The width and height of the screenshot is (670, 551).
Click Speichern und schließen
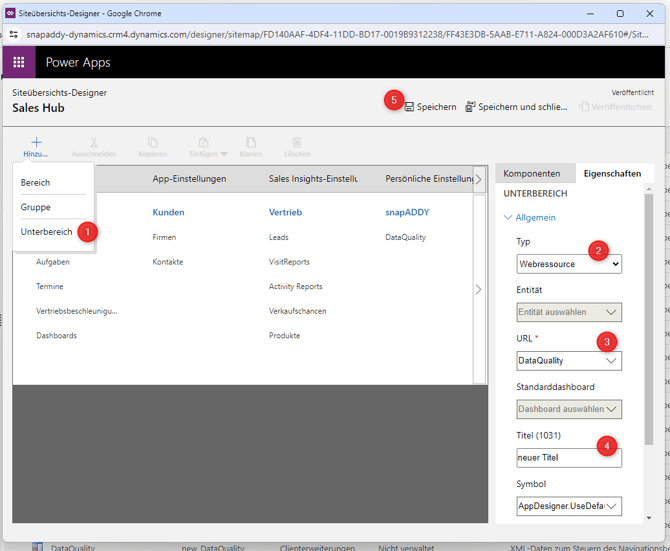(x=515, y=107)
